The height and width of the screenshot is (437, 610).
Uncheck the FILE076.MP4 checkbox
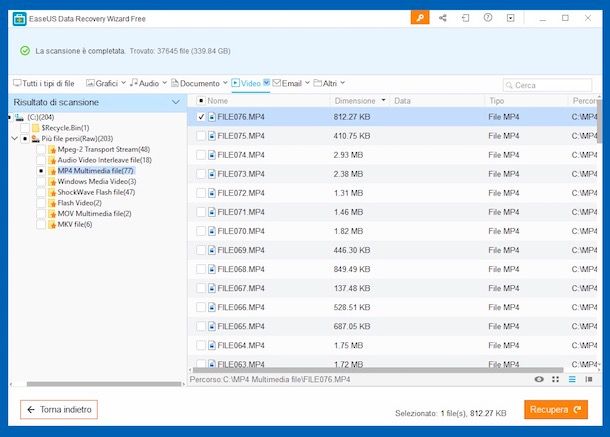coord(201,116)
